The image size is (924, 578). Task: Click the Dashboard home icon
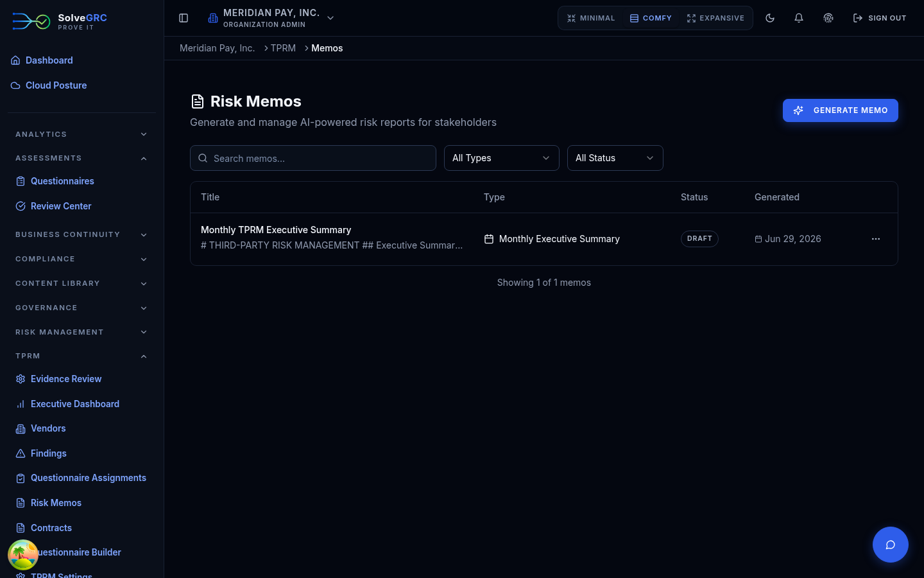(x=15, y=60)
